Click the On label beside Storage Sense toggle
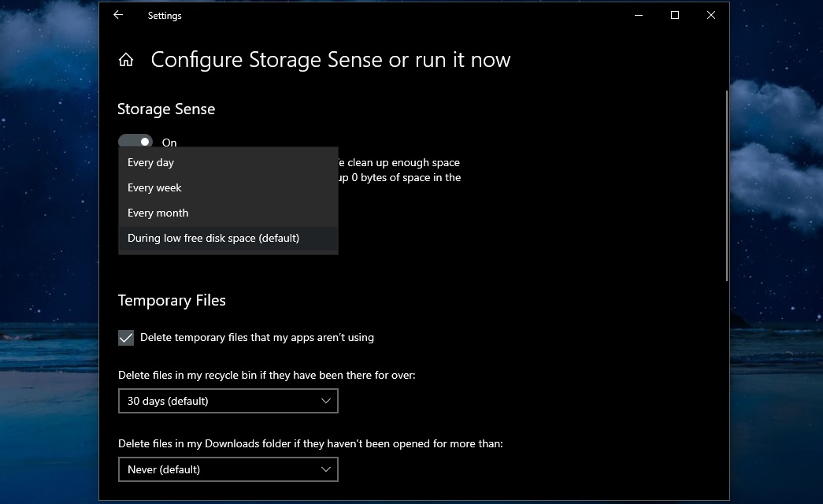This screenshot has height=504, width=823. tap(169, 143)
